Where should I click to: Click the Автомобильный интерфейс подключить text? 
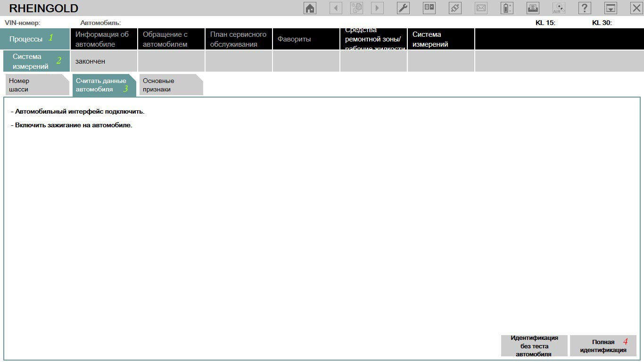[x=77, y=112]
